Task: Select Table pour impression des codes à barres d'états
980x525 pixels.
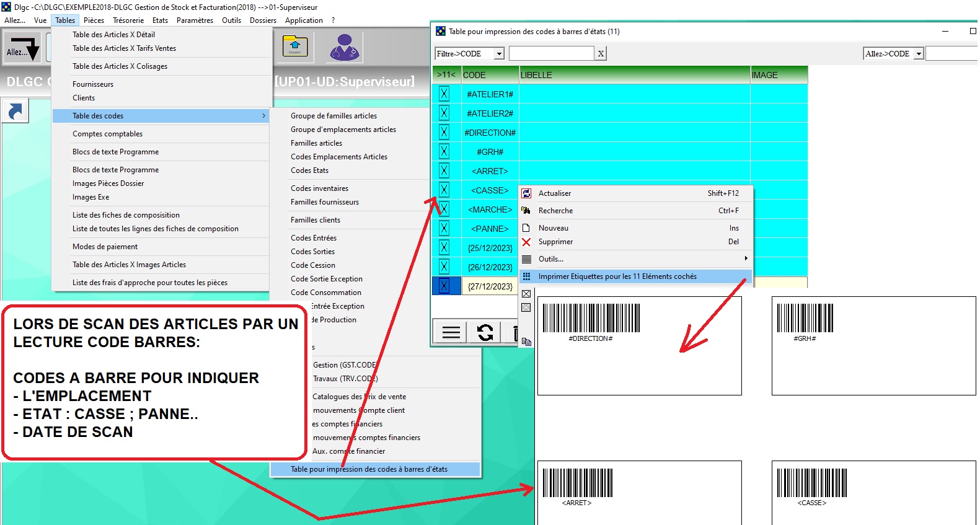Action: point(375,469)
